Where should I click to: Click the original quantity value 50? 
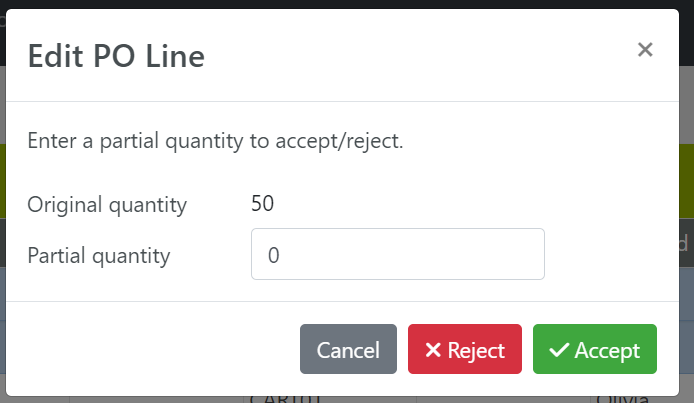tap(262, 205)
